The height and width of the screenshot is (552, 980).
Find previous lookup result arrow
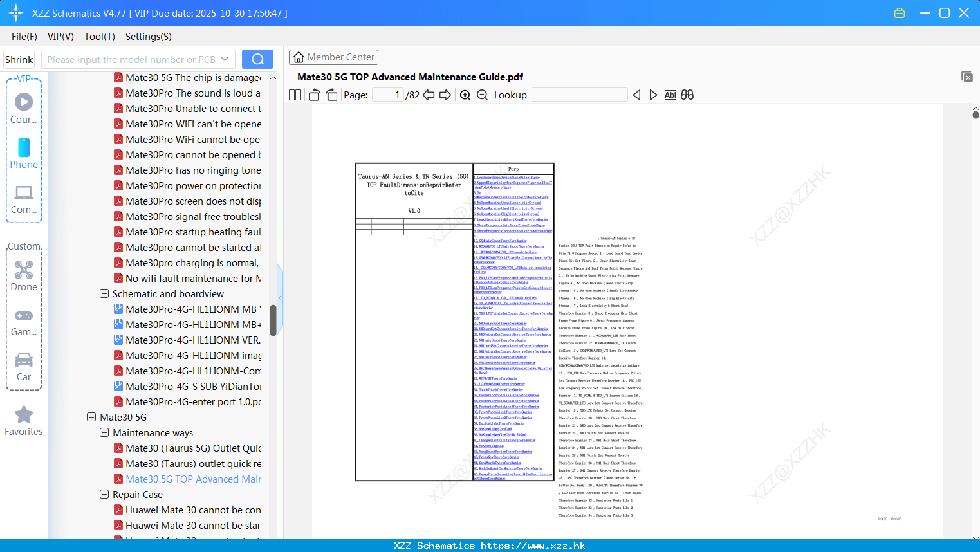636,95
